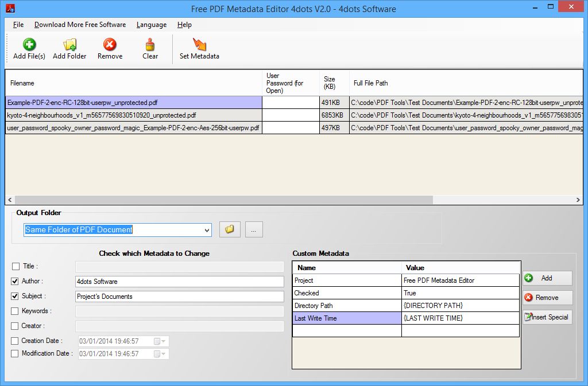Click the Set Metadata boomerang icon

pos(199,45)
